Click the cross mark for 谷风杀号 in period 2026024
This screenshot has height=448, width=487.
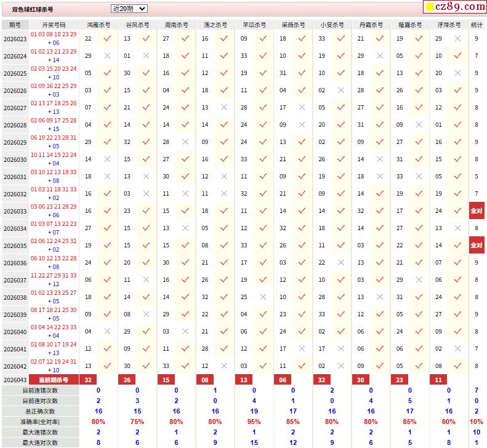(146, 56)
